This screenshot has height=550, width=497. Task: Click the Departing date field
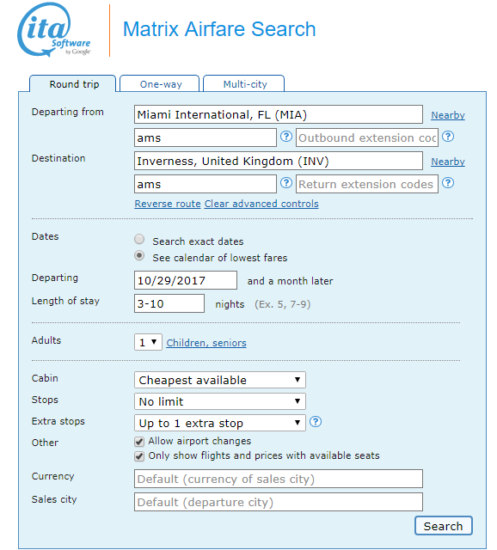(x=186, y=280)
